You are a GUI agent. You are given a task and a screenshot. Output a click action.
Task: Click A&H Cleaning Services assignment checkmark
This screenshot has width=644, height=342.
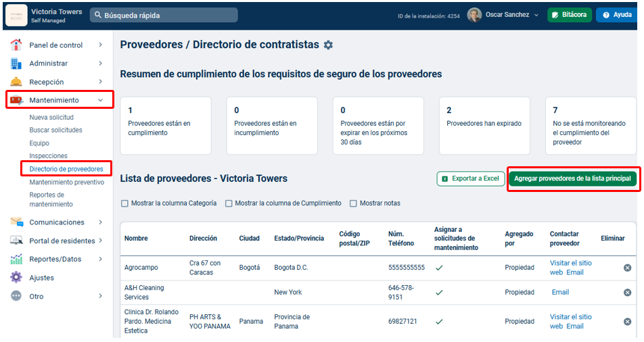point(439,292)
